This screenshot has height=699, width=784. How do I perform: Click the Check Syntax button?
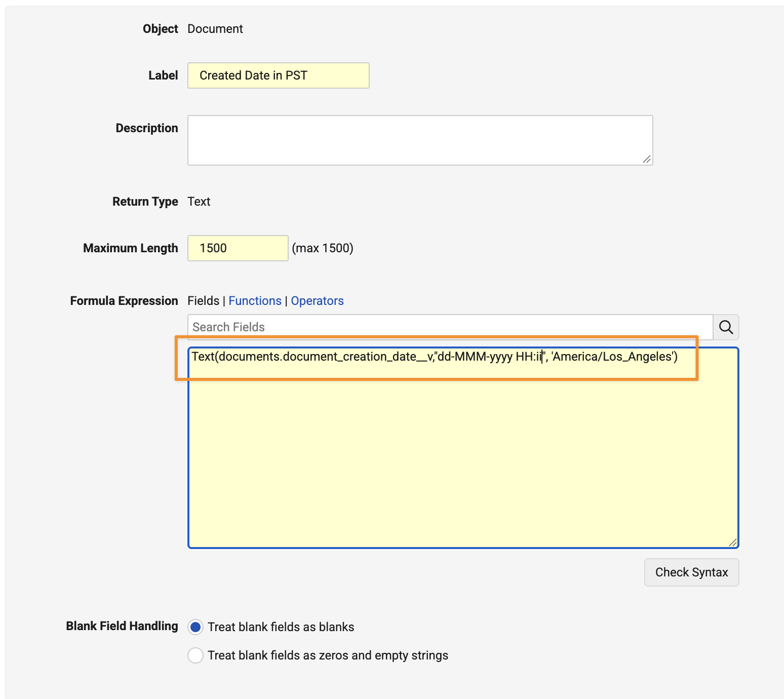[x=691, y=572]
